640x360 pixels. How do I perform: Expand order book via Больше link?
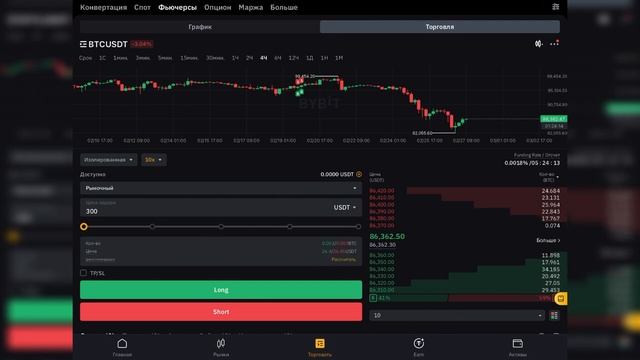pyautogui.click(x=548, y=240)
